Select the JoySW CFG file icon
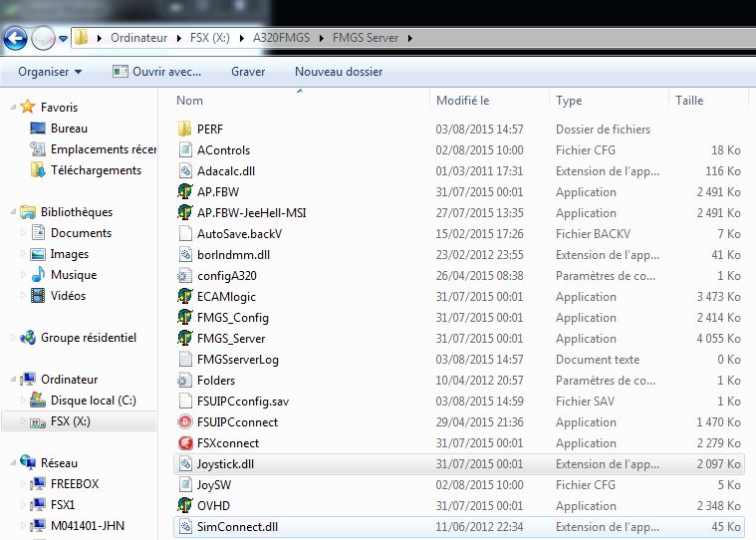Screen dimensions: 756x540 click(185, 484)
